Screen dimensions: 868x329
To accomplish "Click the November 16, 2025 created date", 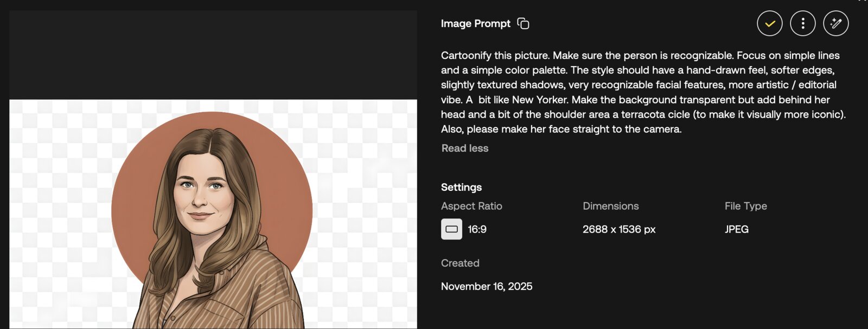I will [x=487, y=286].
